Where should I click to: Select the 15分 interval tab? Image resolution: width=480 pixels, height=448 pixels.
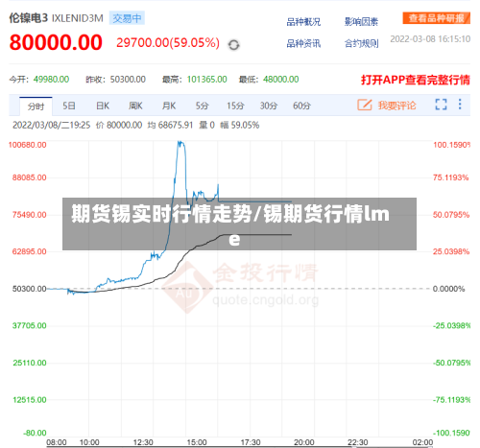point(235,106)
